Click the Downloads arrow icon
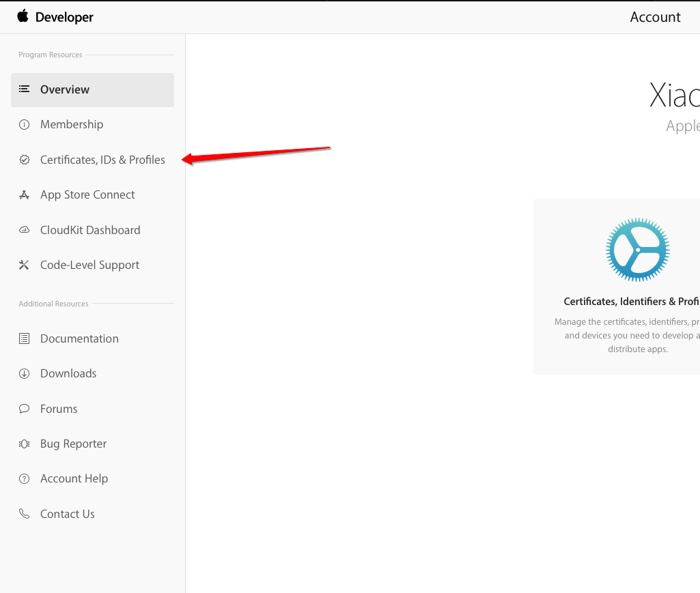This screenshot has width=700, height=593. 24,373
